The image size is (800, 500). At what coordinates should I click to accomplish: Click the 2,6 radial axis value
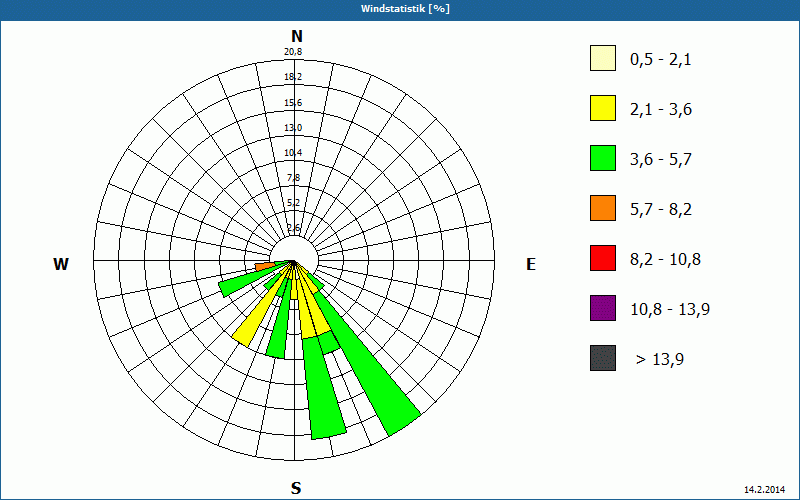(x=294, y=228)
